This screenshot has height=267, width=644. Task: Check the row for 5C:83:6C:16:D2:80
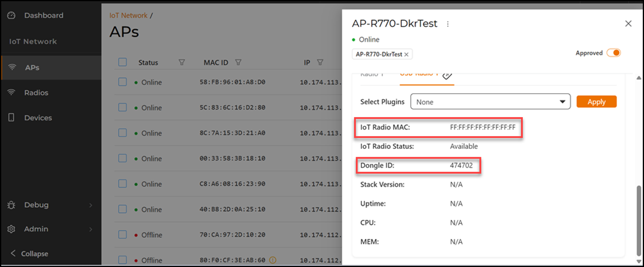coord(122,108)
